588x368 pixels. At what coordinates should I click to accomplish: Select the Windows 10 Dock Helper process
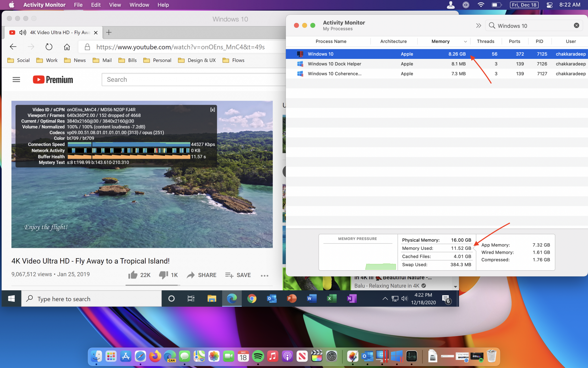[x=334, y=64]
